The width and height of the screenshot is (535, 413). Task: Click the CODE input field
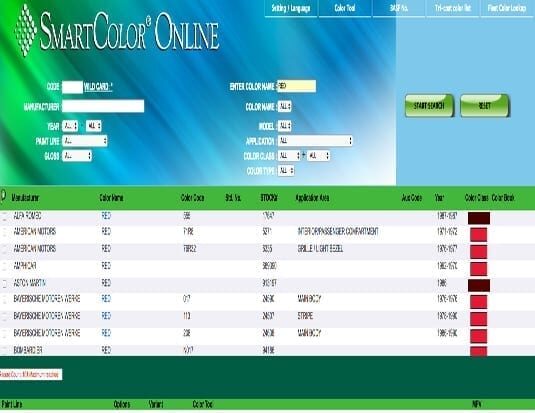pos(72,87)
